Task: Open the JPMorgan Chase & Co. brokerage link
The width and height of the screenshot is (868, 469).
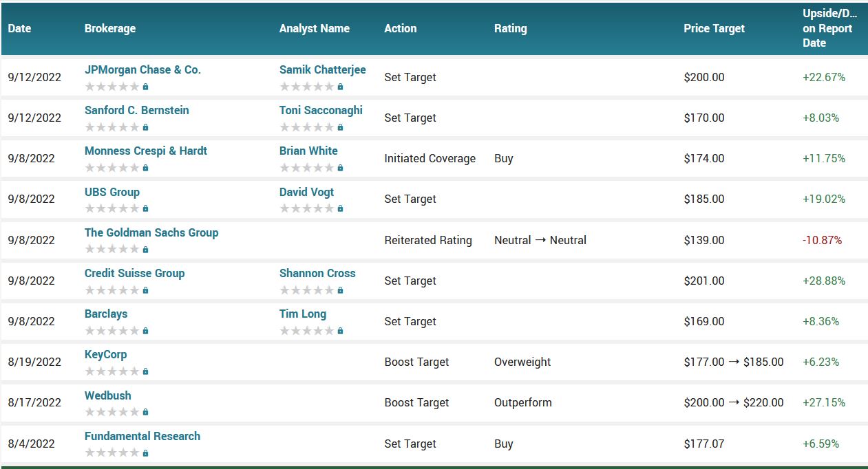Action: (142, 70)
